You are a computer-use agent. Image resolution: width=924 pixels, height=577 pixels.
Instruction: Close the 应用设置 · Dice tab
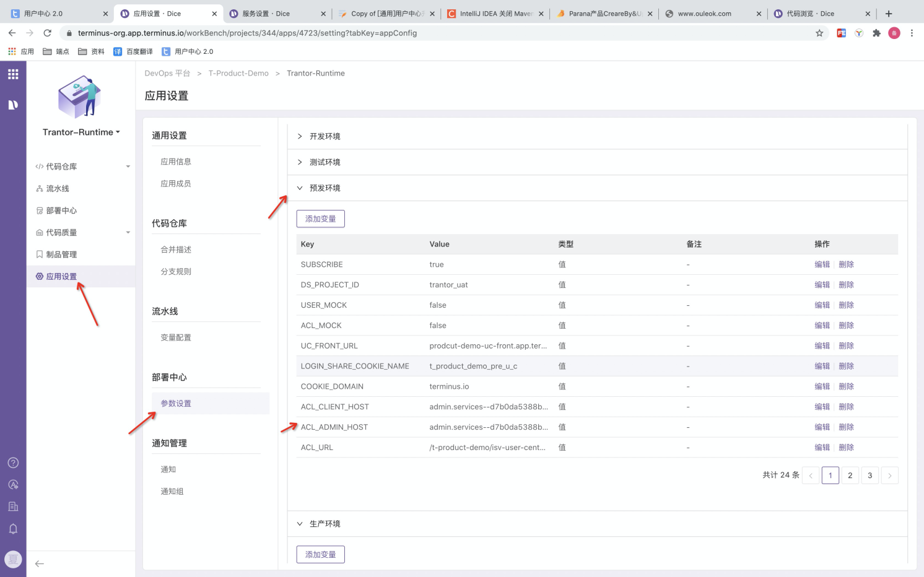click(214, 14)
